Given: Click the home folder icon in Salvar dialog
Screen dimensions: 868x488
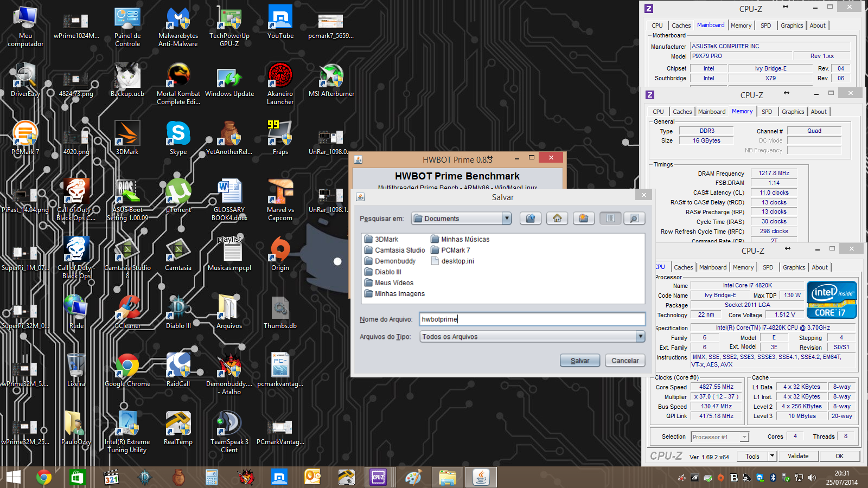Looking at the screenshot, I should 557,218.
